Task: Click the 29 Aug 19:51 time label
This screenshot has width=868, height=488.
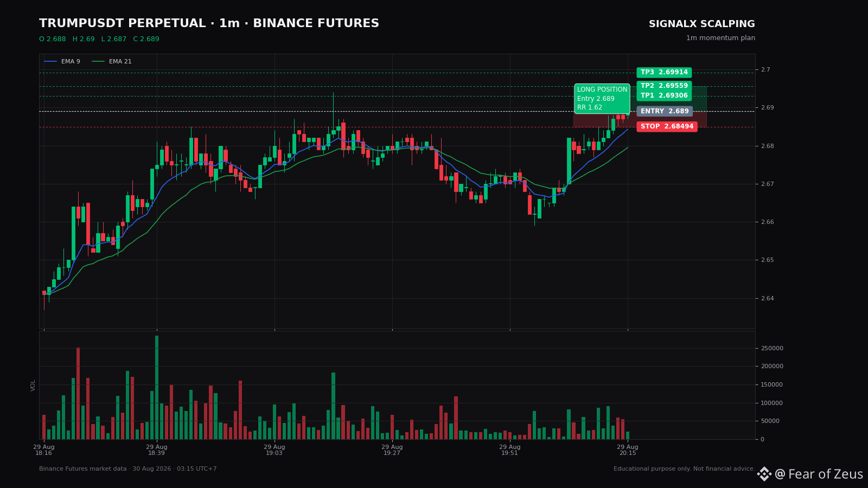Action: [510, 450]
